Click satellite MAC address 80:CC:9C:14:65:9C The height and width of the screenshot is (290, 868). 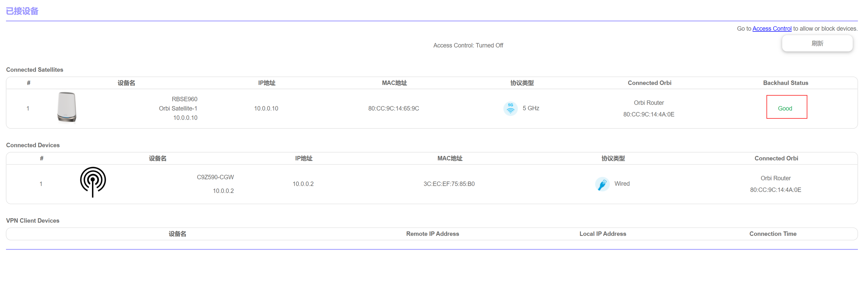pos(393,108)
